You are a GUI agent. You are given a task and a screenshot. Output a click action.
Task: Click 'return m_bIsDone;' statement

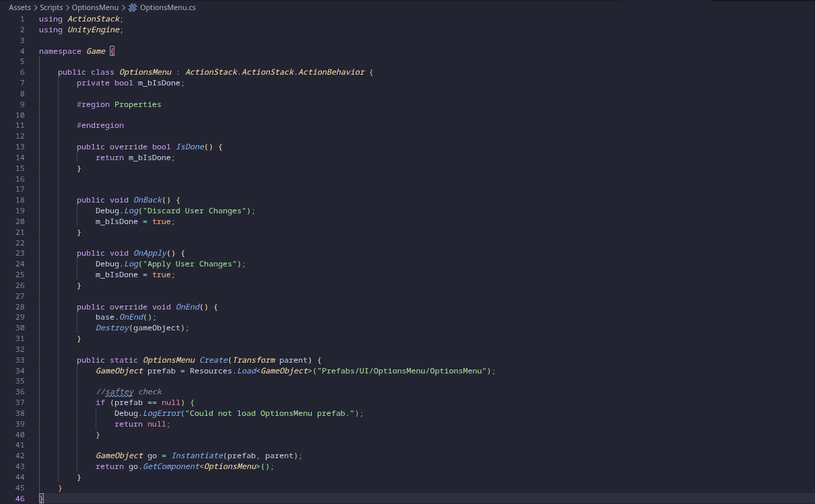tap(135, 157)
